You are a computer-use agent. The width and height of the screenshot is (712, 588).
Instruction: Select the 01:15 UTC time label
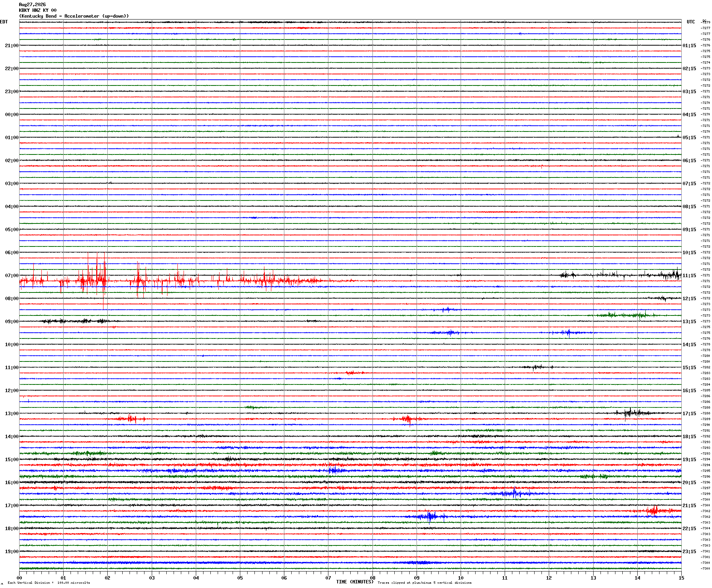689,46
